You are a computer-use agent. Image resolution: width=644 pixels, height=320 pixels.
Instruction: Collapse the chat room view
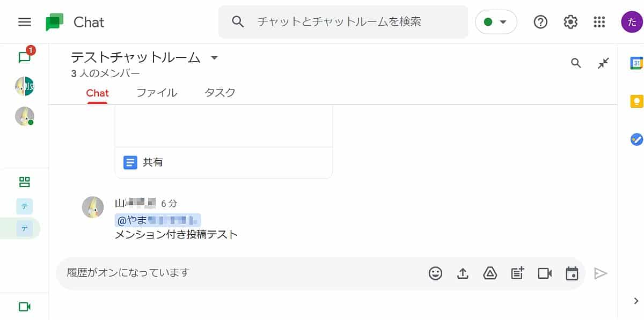point(604,63)
